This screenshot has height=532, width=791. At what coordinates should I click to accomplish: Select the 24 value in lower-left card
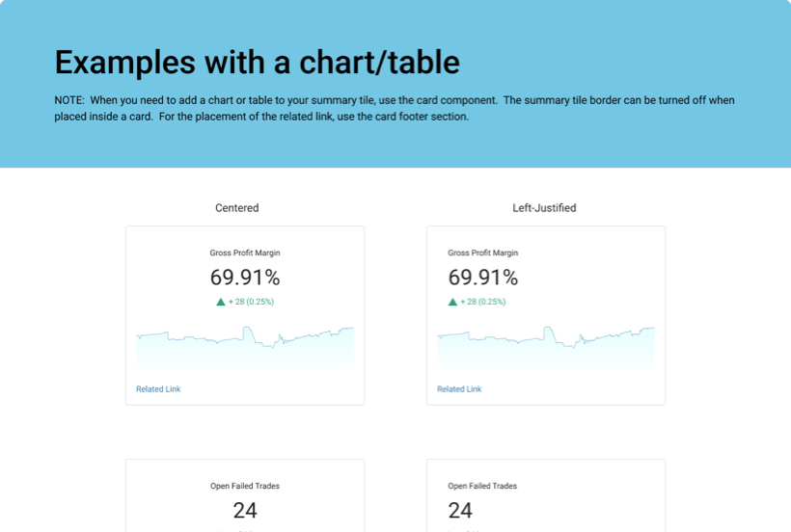[245, 510]
